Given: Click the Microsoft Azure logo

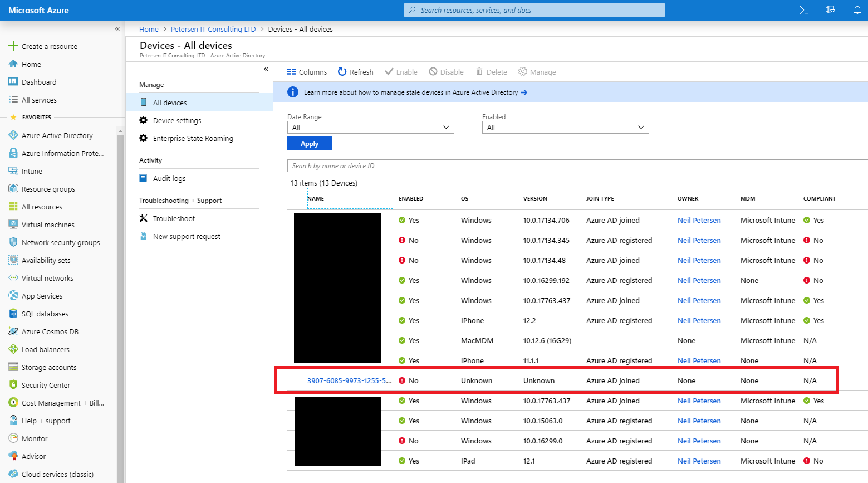Looking at the screenshot, I should click(x=38, y=10).
